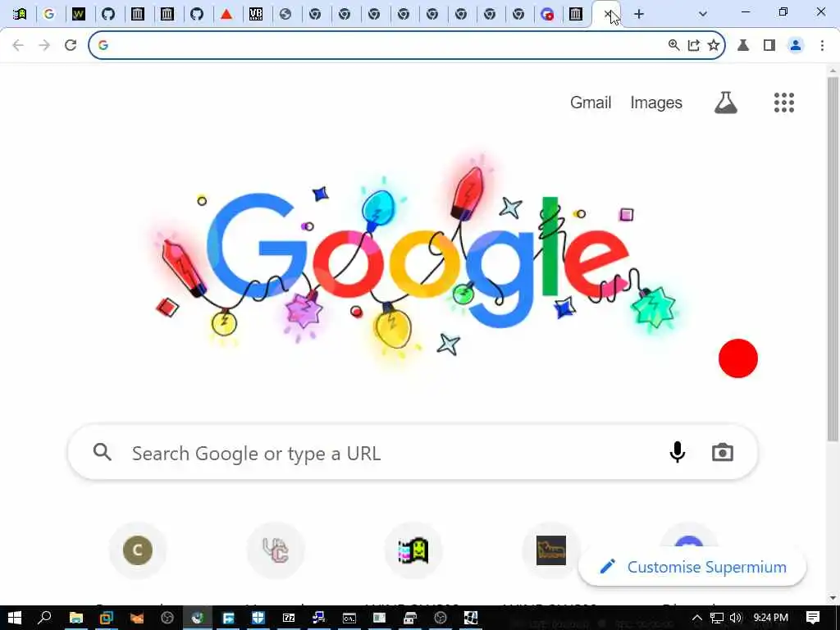This screenshot has height=630, width=840.
Task: Open the blue shield taskbar icon
Action: (258, 619)
